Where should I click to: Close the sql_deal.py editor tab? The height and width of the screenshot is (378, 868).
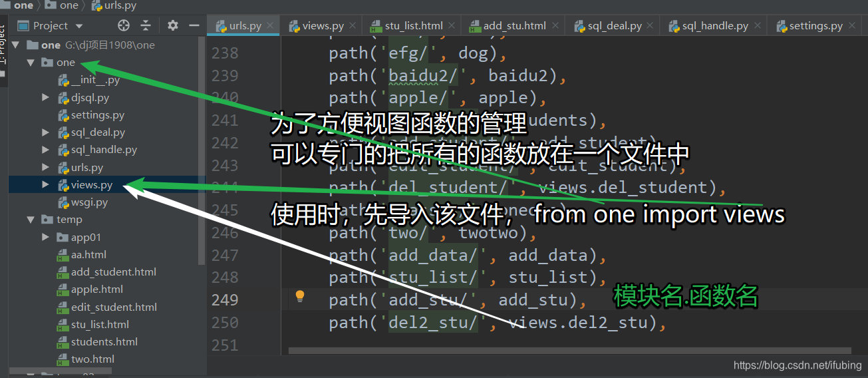651,26
